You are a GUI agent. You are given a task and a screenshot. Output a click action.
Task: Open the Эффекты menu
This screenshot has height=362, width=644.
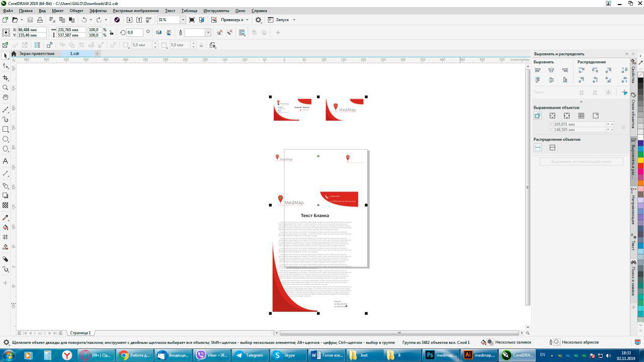98,11
